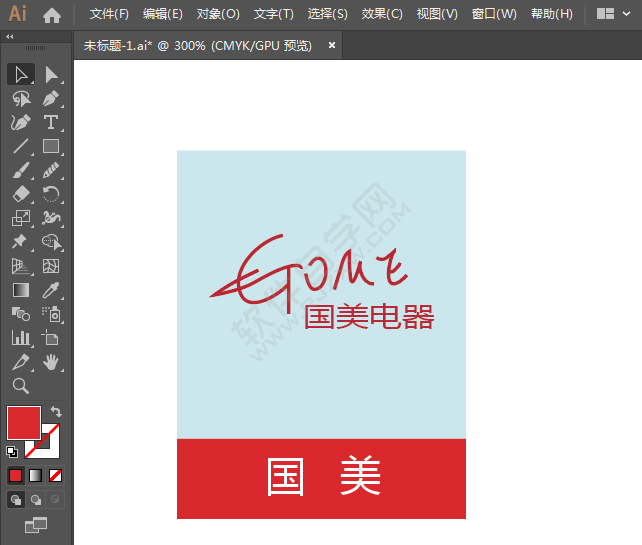The height and width of the screenshot is (545, 642).
Task: Select the Perspective Grid tool
Action: click(21, 266)
